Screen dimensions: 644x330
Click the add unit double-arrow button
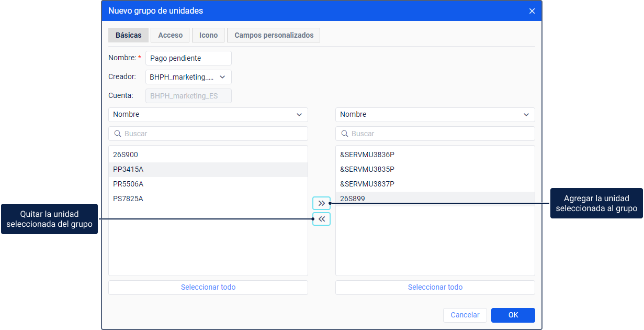click(321, 203)
